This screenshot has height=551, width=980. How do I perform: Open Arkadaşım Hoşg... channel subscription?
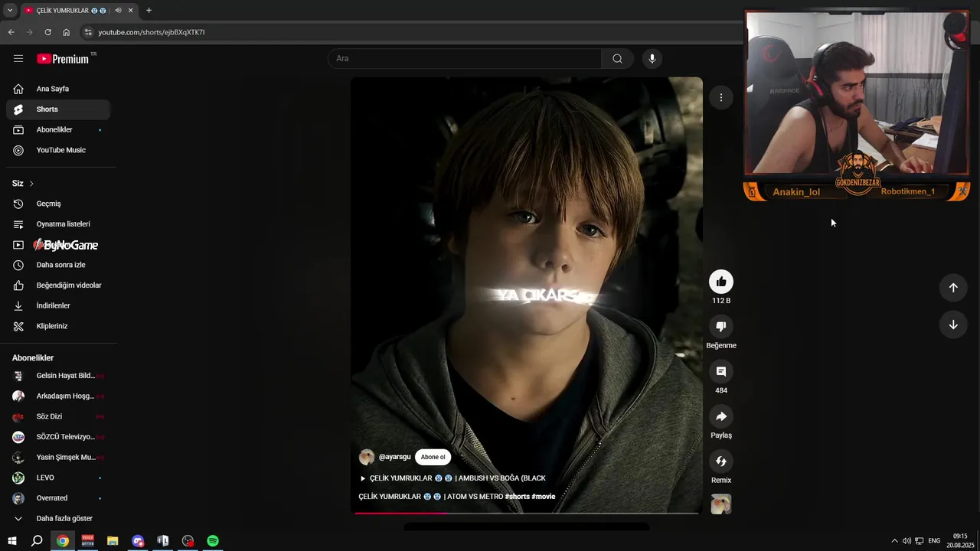click(58, 396)
